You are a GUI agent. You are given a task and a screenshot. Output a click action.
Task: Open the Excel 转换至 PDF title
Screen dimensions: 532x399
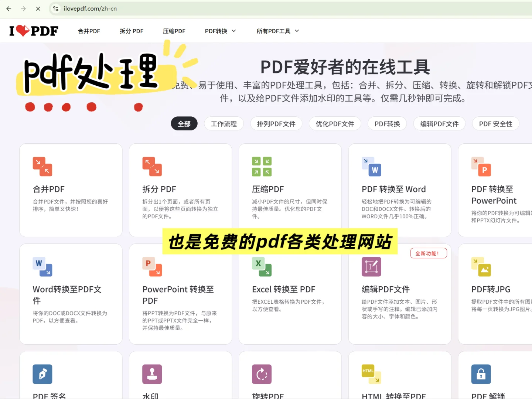point(284,289)
